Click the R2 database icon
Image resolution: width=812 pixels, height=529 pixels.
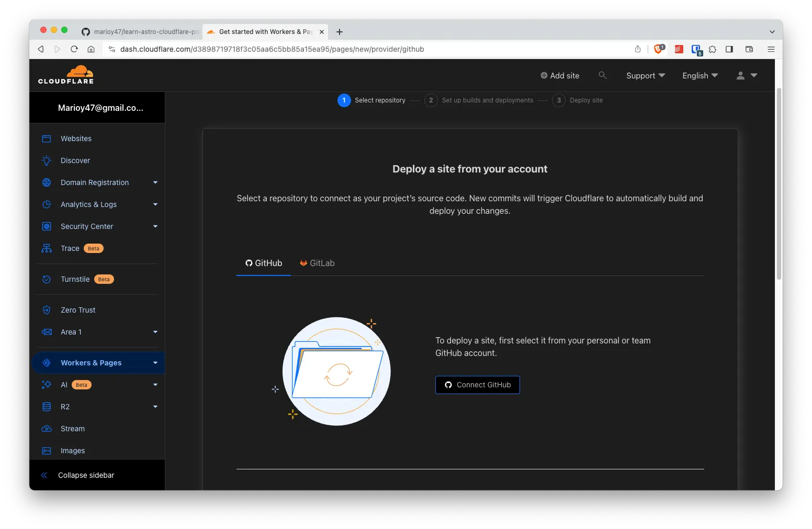tap(47, 407)
